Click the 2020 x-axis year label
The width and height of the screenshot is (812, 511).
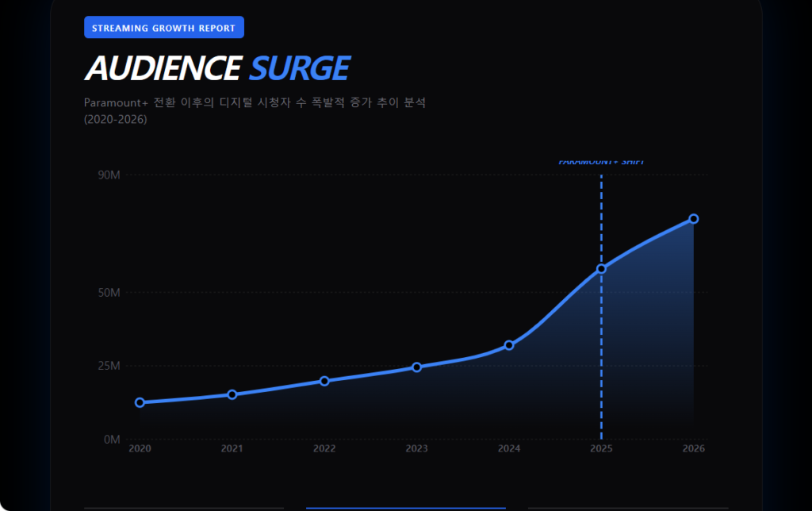[140, 449]
